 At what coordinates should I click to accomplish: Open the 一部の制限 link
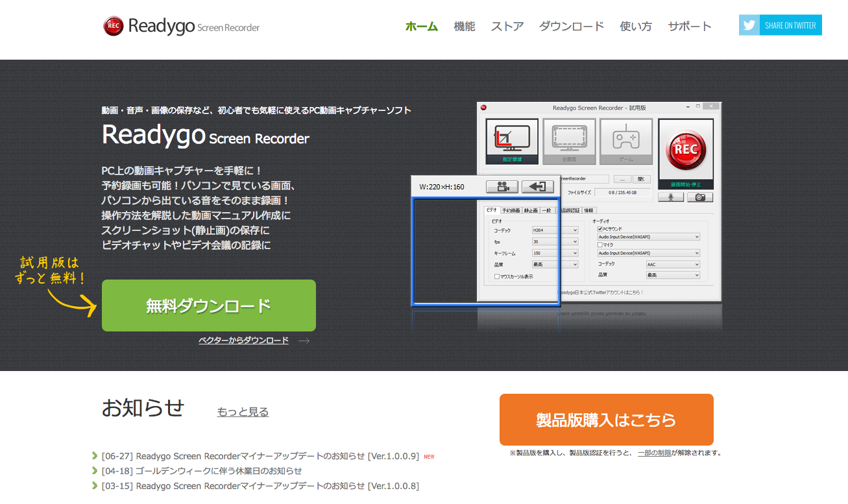click(x=655, y=453)
